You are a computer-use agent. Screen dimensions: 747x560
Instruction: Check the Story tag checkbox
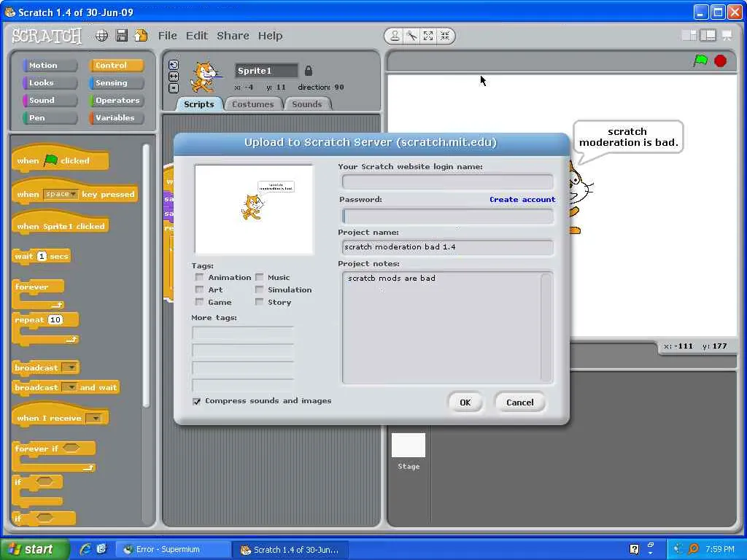[259, 302]
